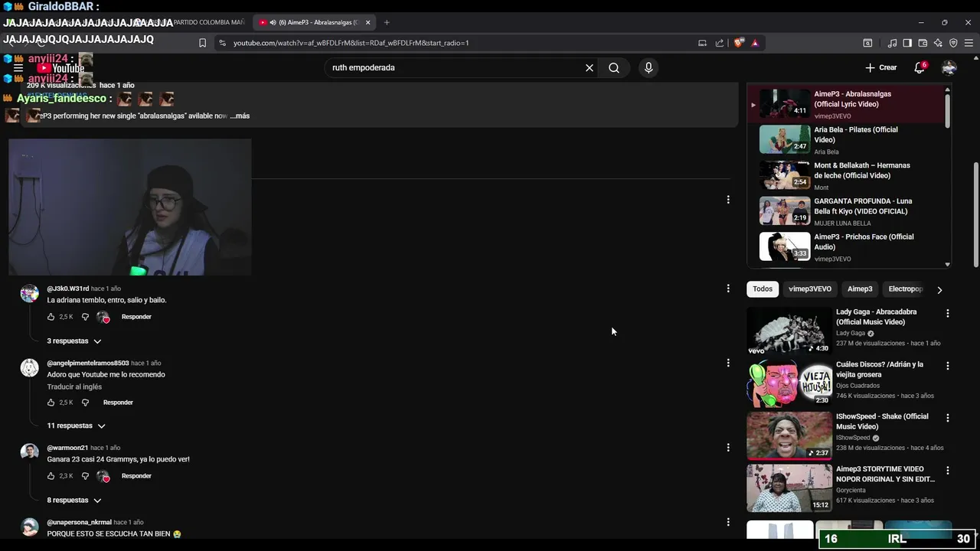Share this page from address bar
Viewport: 980px width, 551px height.
[719, 43]
